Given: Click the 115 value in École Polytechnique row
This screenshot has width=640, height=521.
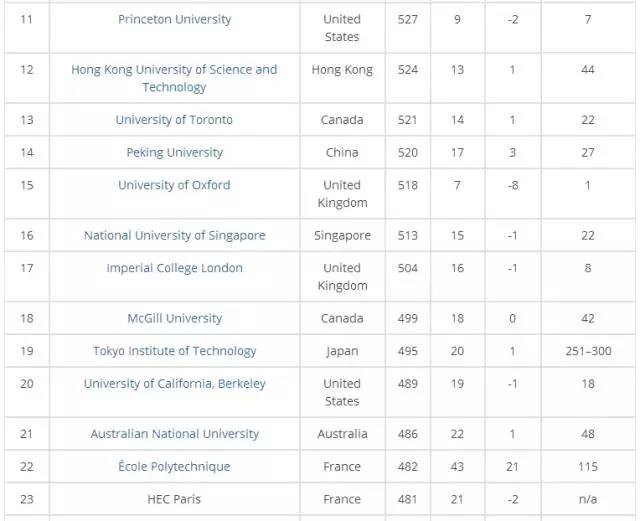Looking at the screenshot, I should coord(587,467).
